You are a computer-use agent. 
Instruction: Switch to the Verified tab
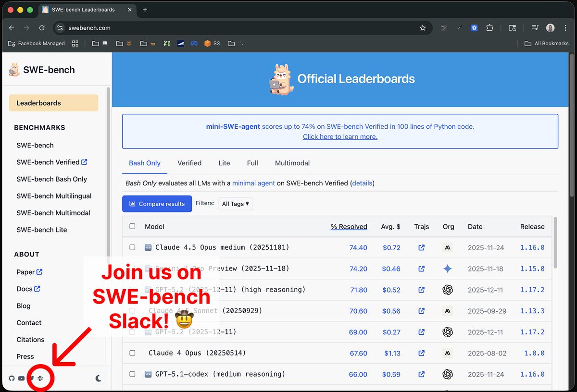[x=189, y=163]
